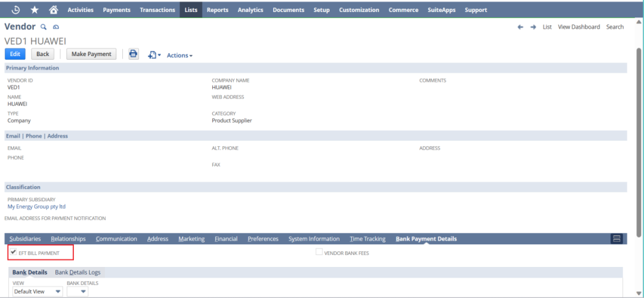Tick the Vendor Bank Fees checkbox
Screen dimensions: 644x298
(318, 252)
